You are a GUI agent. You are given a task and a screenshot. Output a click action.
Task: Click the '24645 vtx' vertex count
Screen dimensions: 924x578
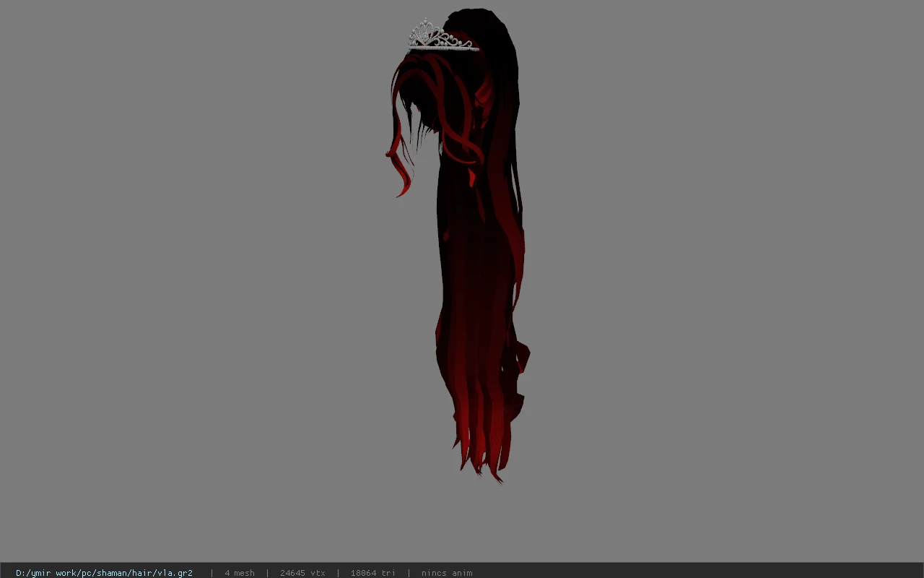[x=302, y=573]
